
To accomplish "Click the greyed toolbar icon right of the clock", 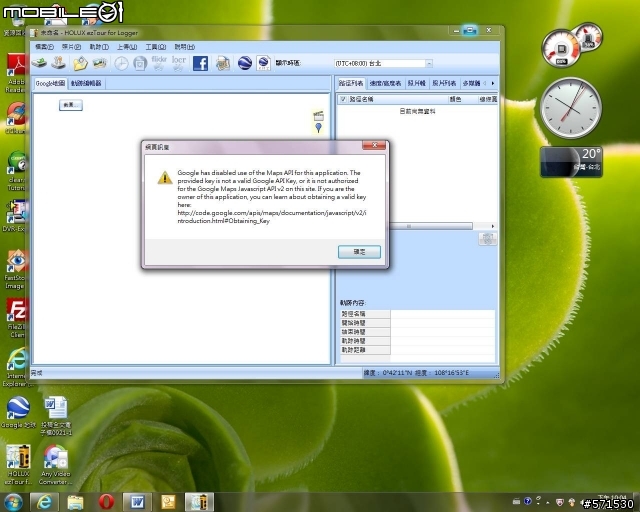I will [x=140, y=63].
